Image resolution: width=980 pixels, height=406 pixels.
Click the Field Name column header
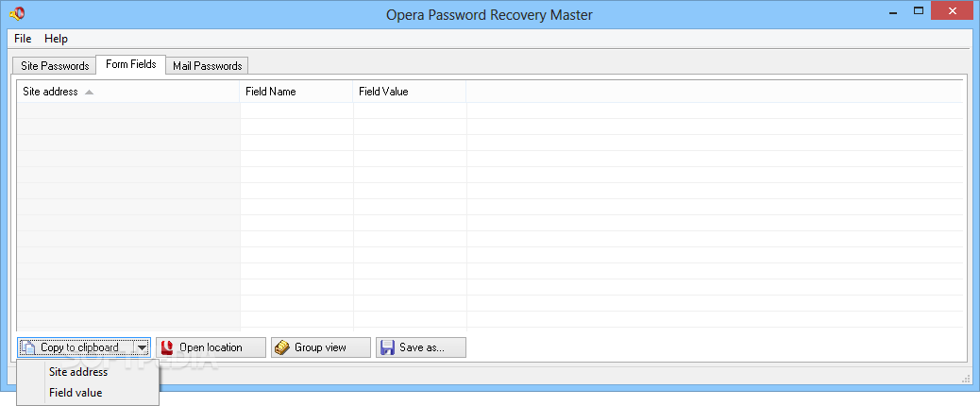[296, 92]
